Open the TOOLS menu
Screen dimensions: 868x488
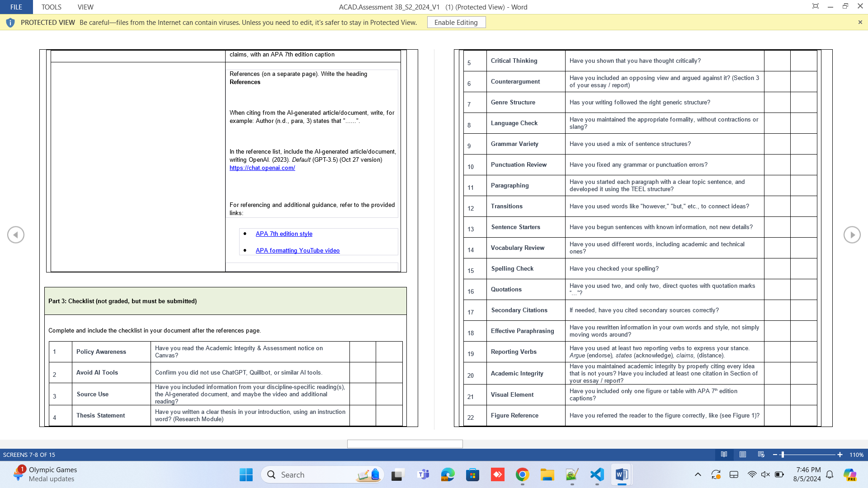[51, 7]
